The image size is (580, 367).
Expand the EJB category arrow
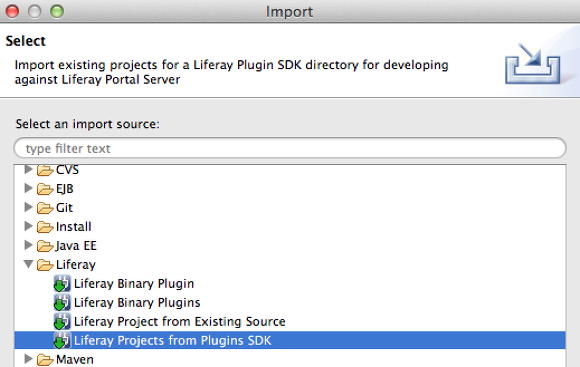[x=28, y=188]
